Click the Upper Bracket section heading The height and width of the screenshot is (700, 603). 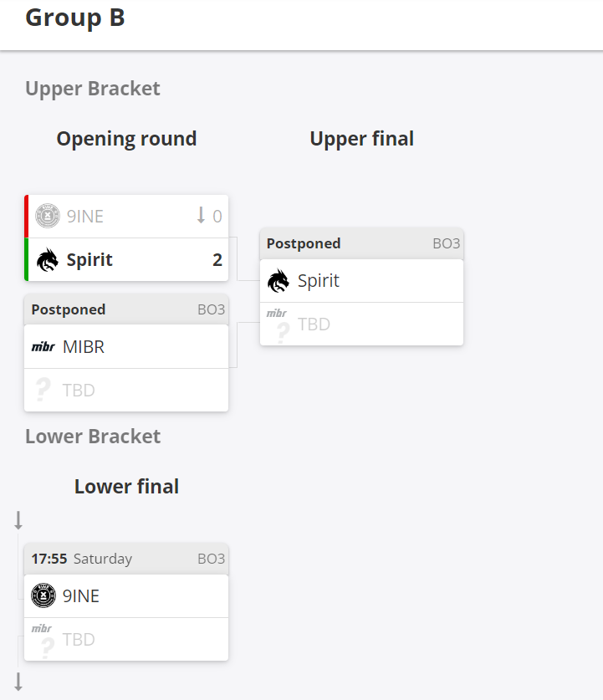[x=93, y=89]
